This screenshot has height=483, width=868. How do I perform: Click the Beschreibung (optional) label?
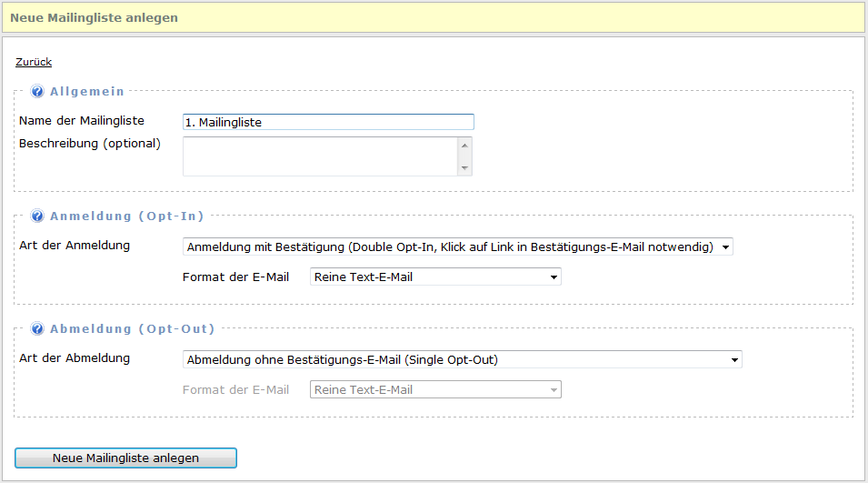tap(89, 144)
